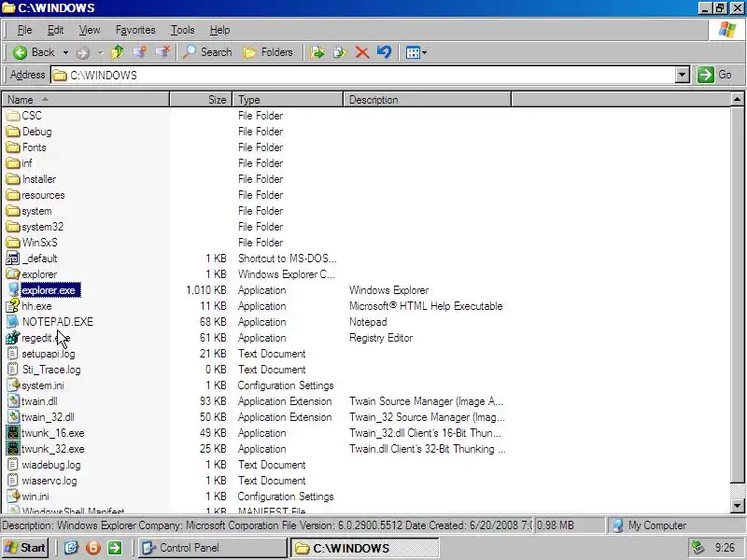This screenshot has width=747, height=560.
Task: Select the WinSxS folder icon
Action: [13, 243]
